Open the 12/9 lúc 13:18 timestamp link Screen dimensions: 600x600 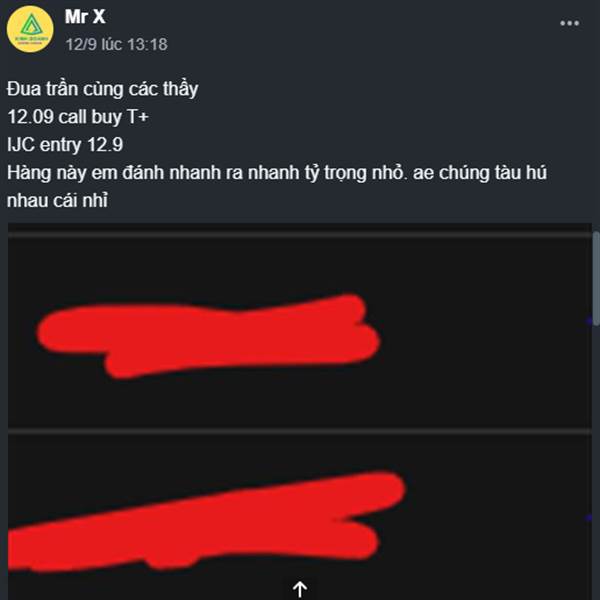tap(117, 44)
